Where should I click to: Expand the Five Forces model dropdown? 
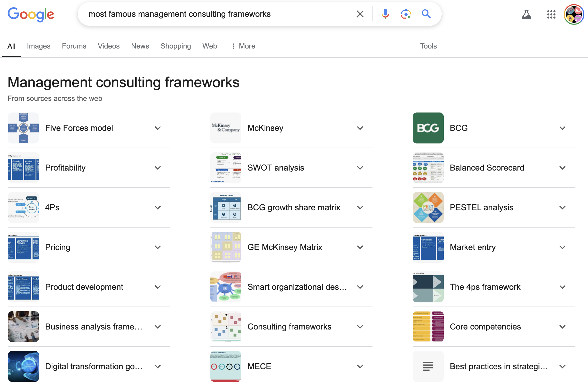click(x=158, y=127)
